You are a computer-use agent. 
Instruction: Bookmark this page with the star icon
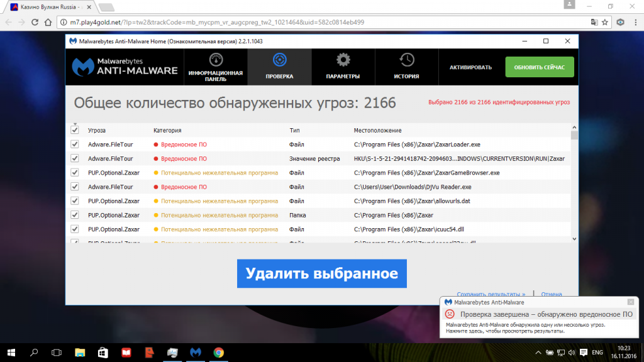coord(605,23)
